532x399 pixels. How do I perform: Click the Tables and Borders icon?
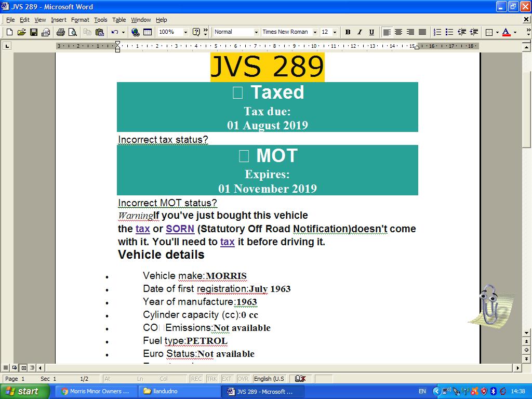point(147,32)
